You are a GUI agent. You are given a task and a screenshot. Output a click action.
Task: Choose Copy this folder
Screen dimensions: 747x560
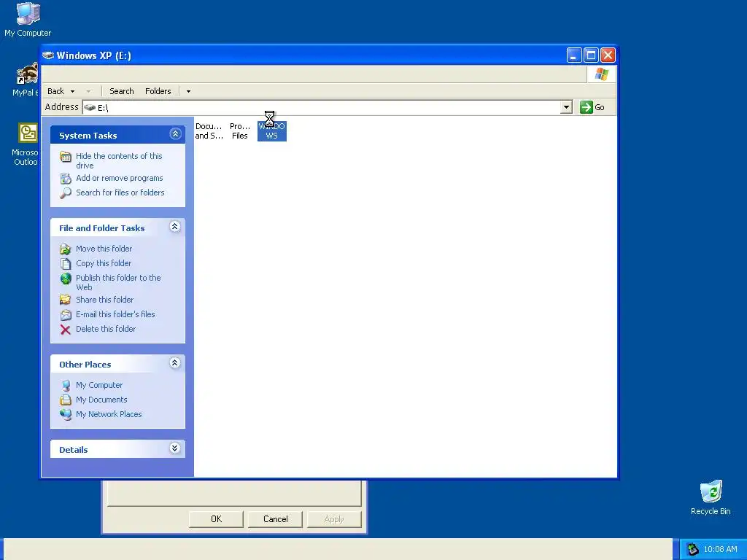pos(104,263)
